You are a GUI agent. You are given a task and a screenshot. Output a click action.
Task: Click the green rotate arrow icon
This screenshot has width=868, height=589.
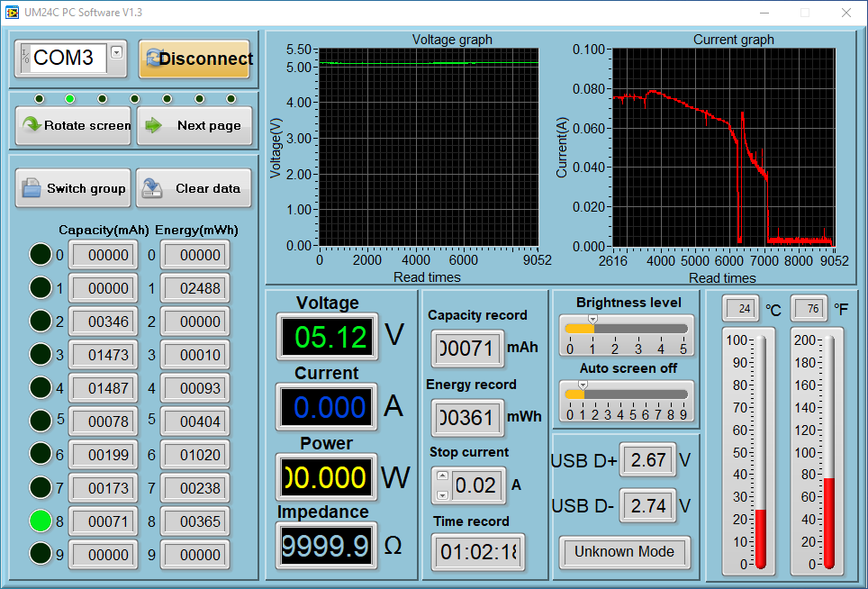(32, 124)
